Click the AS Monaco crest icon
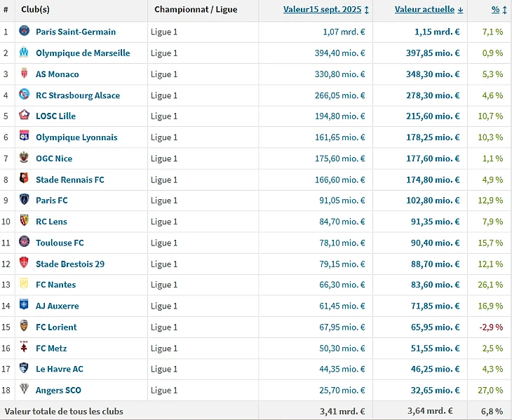Viewport: 512px width, 420px height. pyautogui.click(x=25, y=74)
